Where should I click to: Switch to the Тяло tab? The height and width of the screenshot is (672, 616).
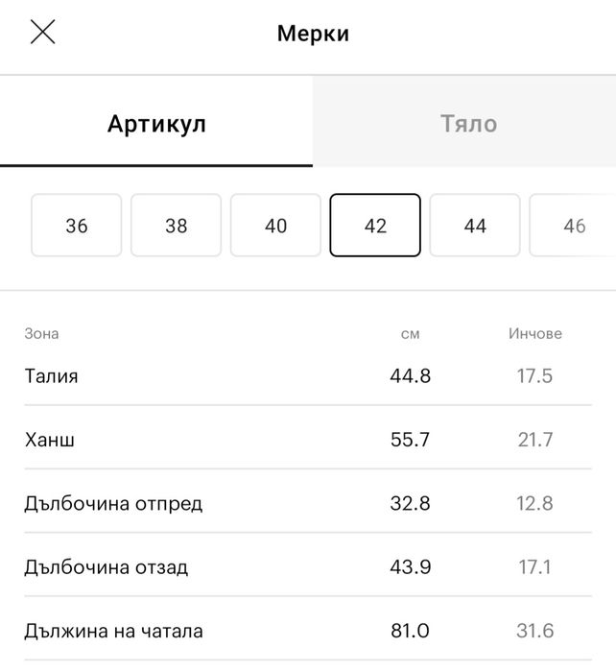468,124
